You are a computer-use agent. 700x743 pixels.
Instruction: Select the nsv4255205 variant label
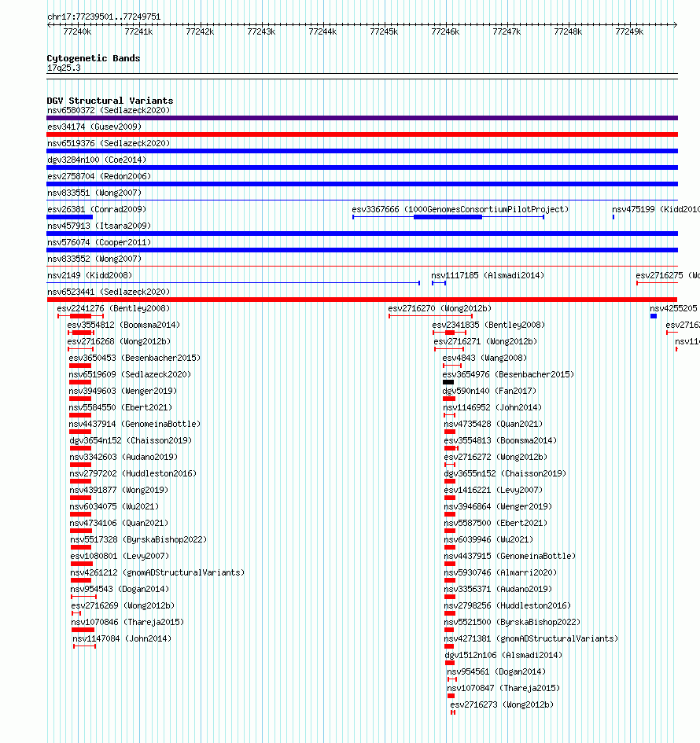(x=673, y=308)
